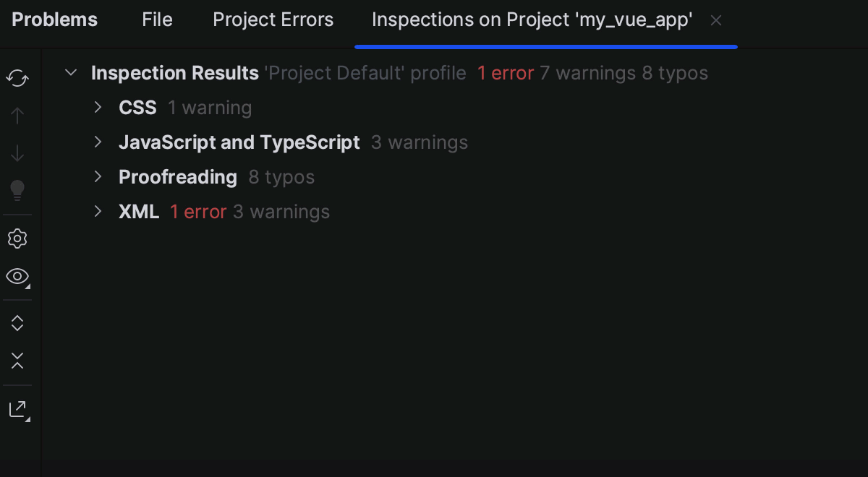Expand the JavaScript and TypeScript group
This screenshot has height=477, width=868.
(x=98, y=142)
